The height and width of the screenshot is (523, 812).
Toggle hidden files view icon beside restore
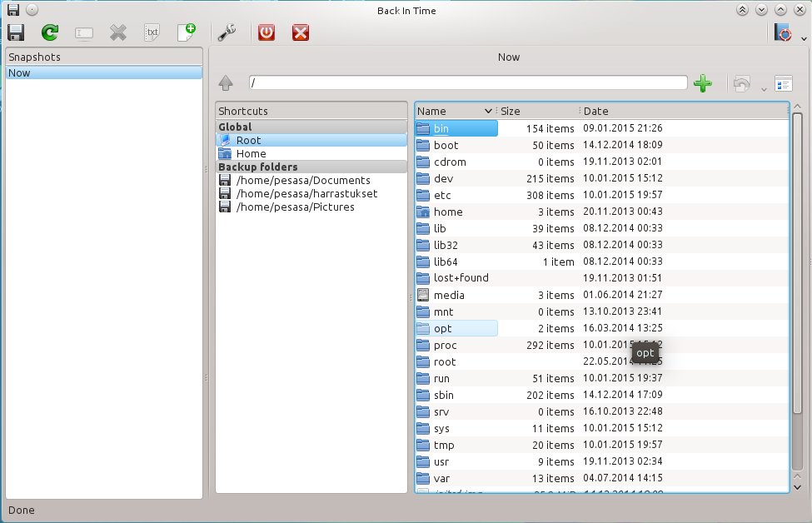tap(784, 83)
